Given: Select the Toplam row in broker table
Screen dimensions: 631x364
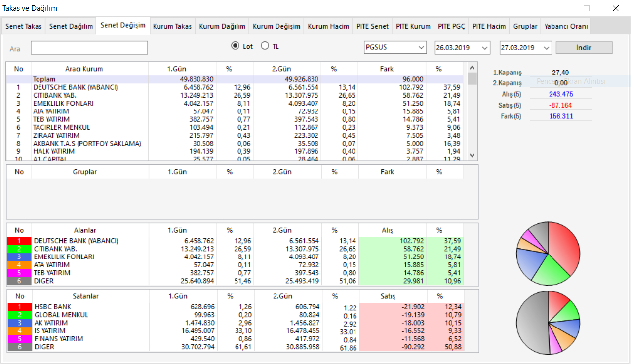Looking at the screenshot, I should pos(235,79).
